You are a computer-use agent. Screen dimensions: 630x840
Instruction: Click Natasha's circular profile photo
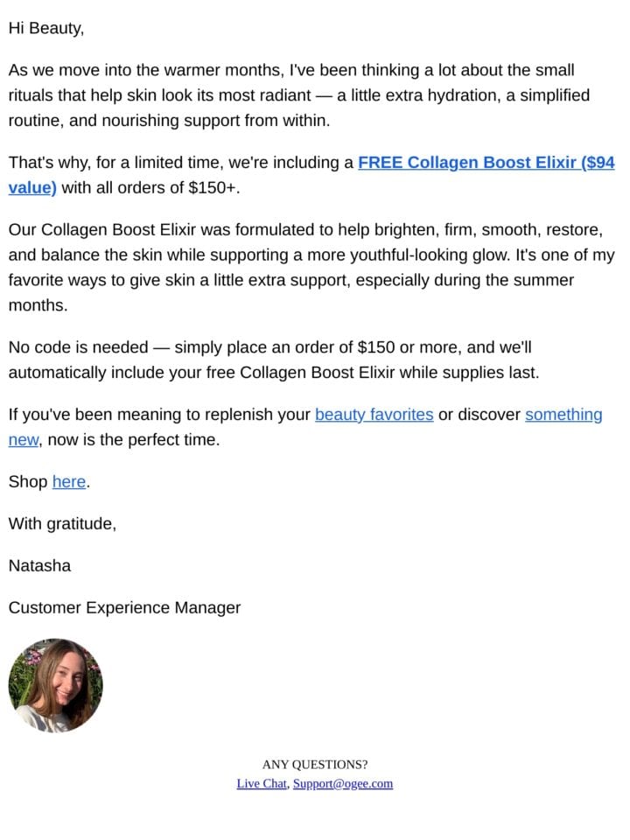click(55, 685)
